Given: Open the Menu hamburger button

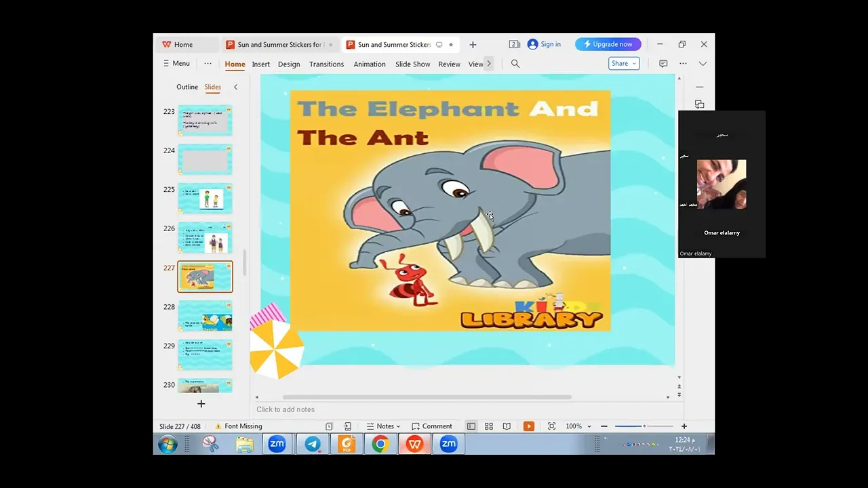Looking at the screenshot, I should (176, 63).
